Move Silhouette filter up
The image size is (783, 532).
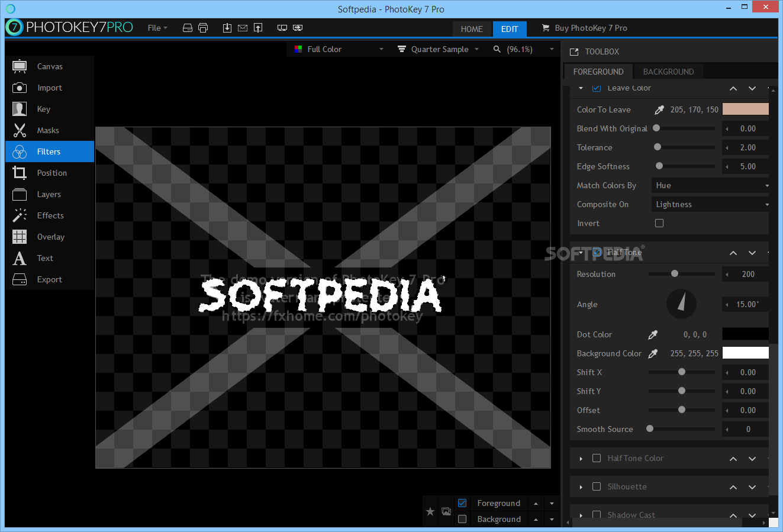tap(733, 487)
